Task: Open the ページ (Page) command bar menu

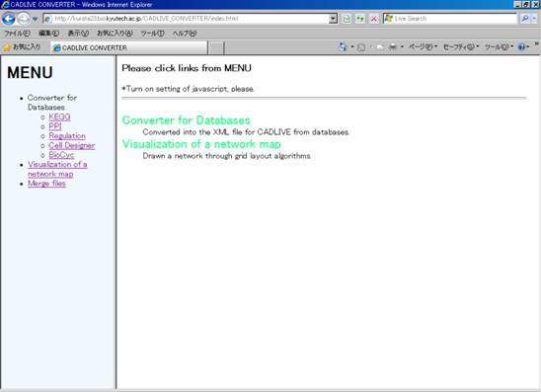Action: tap(423, 47)
